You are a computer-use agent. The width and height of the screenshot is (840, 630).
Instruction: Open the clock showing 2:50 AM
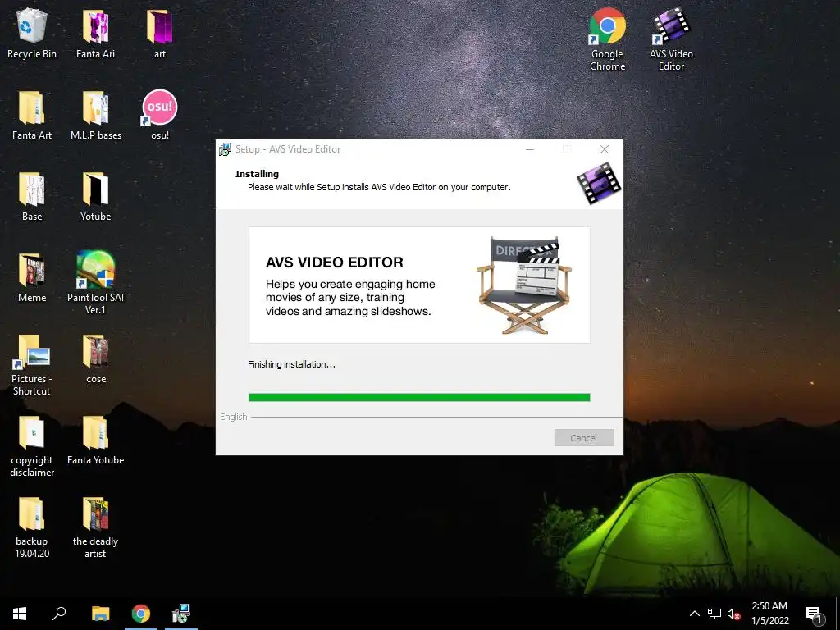click(769, 614)
